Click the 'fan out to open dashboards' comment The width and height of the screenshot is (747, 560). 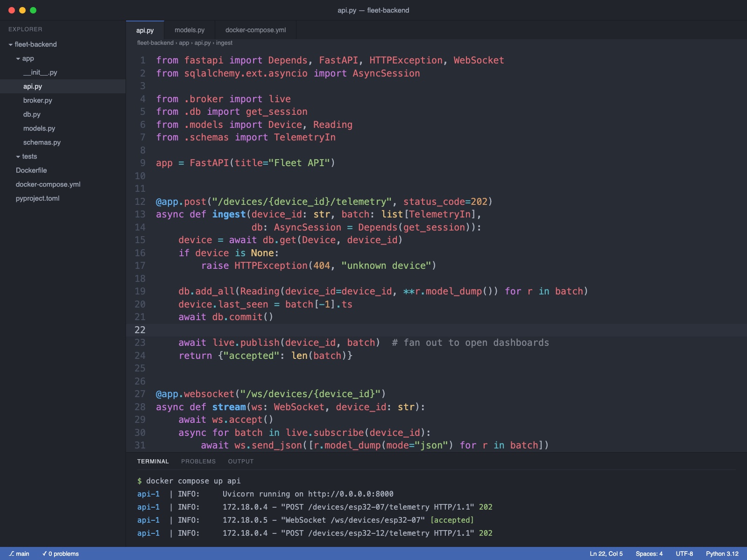pos(471,343)
